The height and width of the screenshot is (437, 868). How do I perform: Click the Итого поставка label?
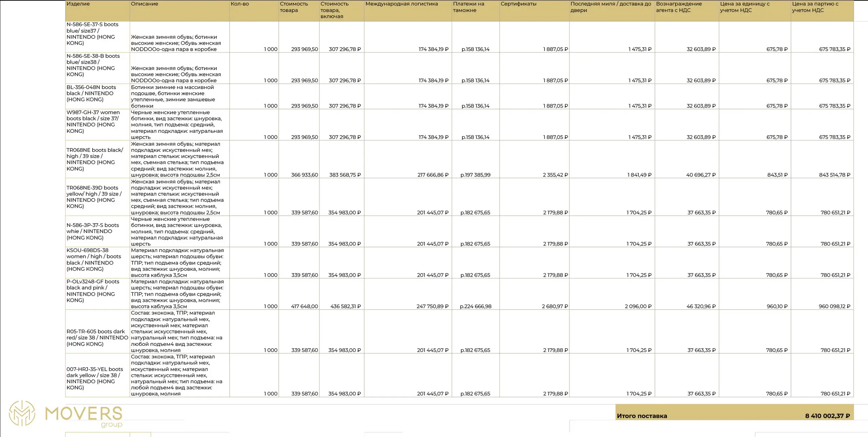pyautogui.click(x=642, y=416)
